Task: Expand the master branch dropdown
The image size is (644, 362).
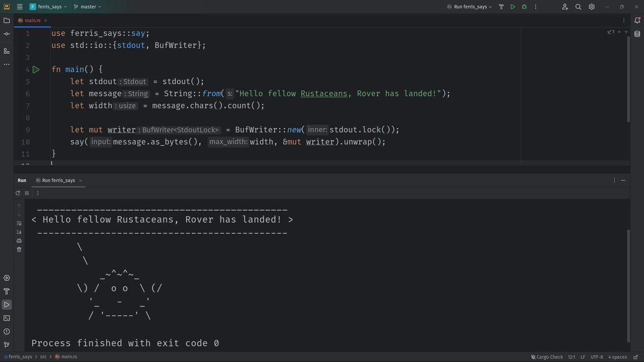Action: click(87, 7)
